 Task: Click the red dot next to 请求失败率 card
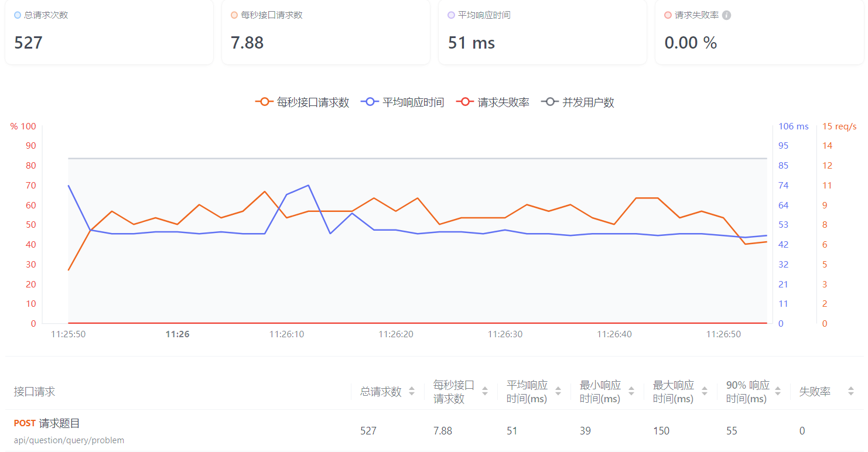tap(668, 15)
